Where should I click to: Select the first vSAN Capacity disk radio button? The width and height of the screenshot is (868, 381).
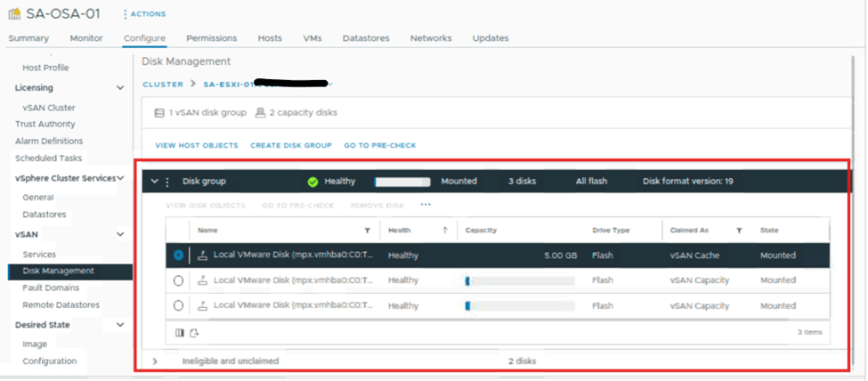[x=179, y=280]
